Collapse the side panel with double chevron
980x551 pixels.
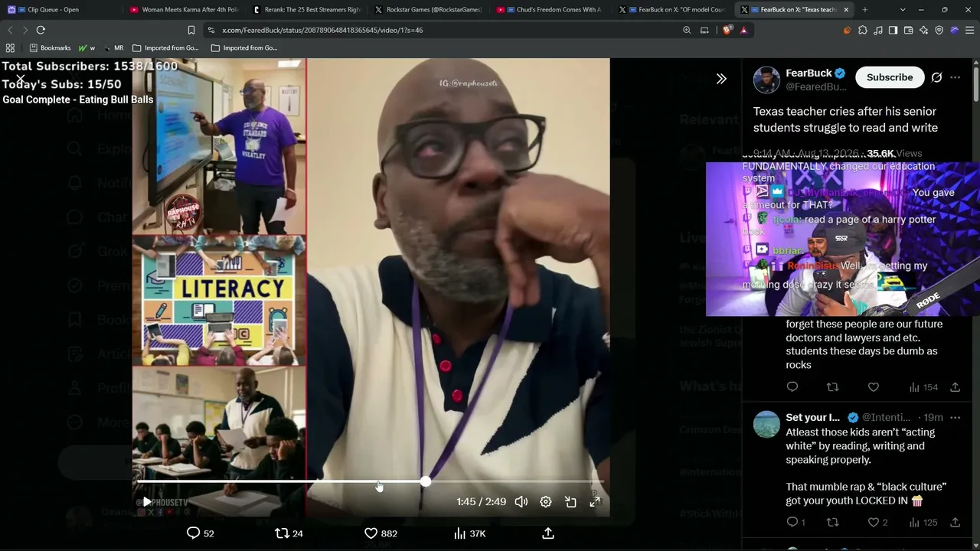pyautogui.click(x=721, y=79)
